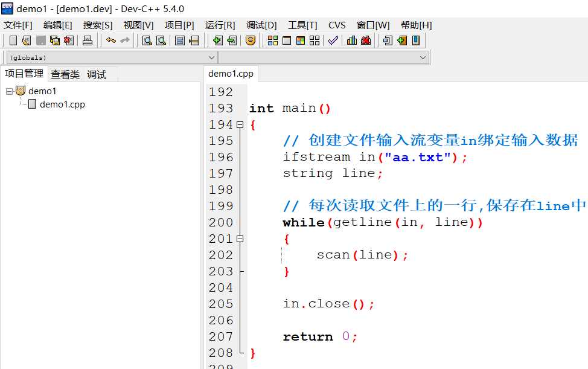Image resolution: width=588 pixels, height=369 pixels.
Task: Open Project Options shield icon
Action: click(x=251, y=40)
